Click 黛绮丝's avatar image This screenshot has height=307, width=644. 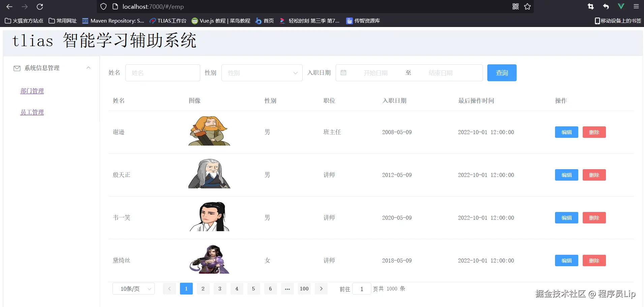click(x=209, y=259)
